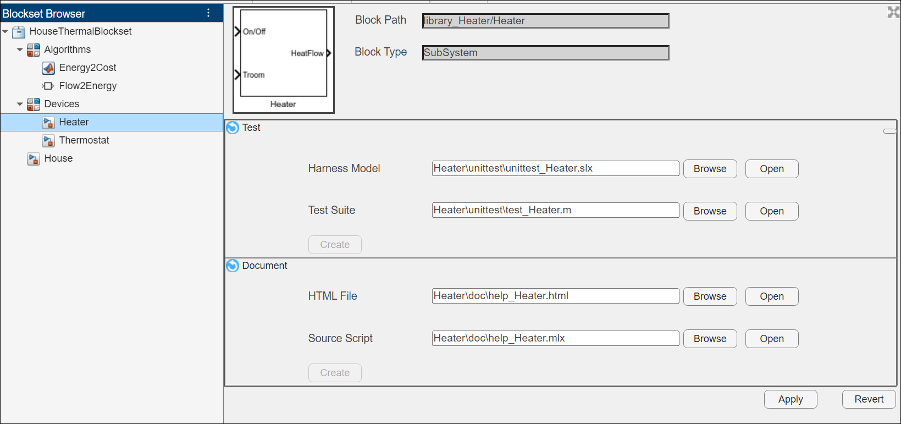Select the Thermostat tree item

pos(84,141)
